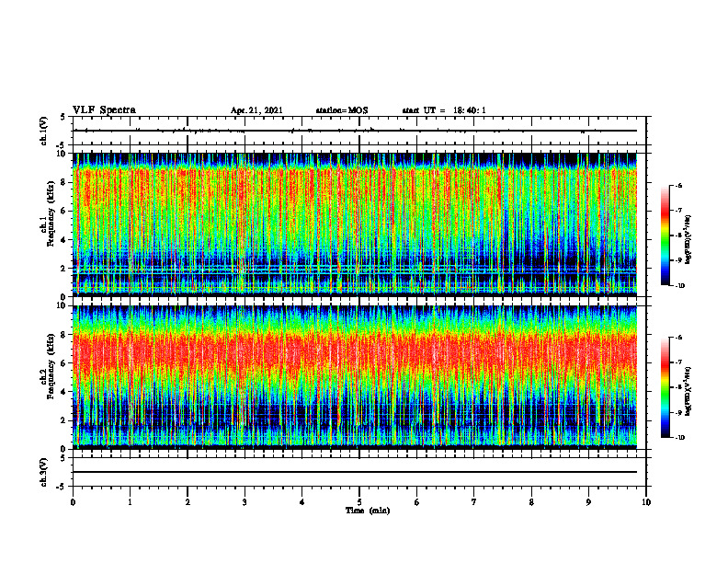728x563 pixels.
Task: Click inside the ch.1 spectrogram panel
Action: [355, 224]
